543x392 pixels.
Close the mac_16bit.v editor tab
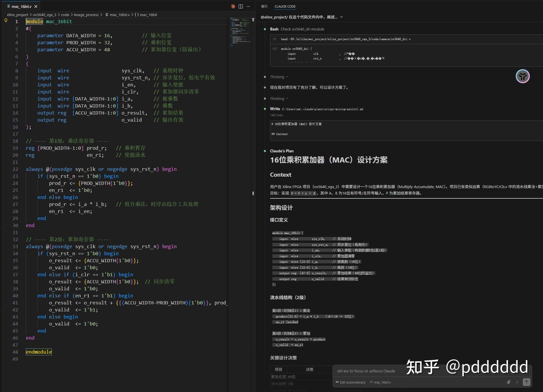coord(36,6)
